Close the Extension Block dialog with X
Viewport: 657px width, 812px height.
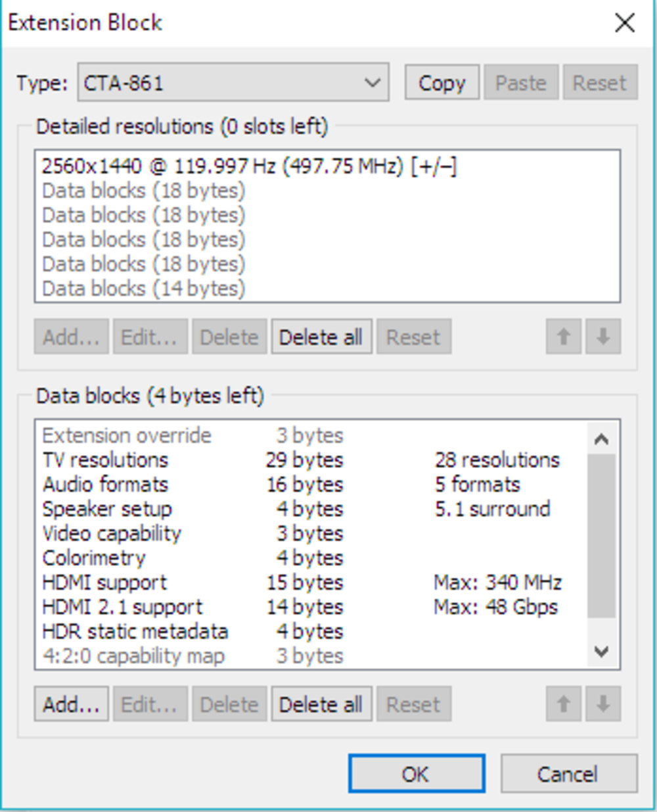click(x=624, y=23)
